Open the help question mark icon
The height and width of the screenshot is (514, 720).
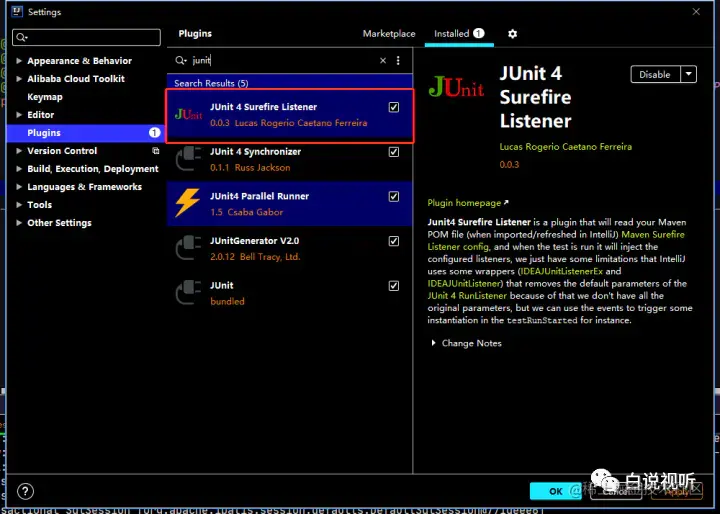click(25, 491)
